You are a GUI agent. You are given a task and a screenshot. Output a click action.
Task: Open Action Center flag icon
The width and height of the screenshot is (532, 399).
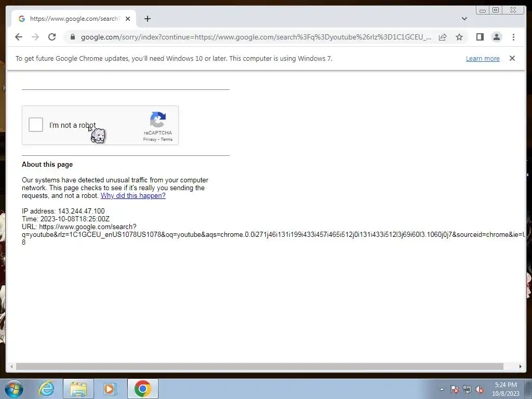(455, 389)
